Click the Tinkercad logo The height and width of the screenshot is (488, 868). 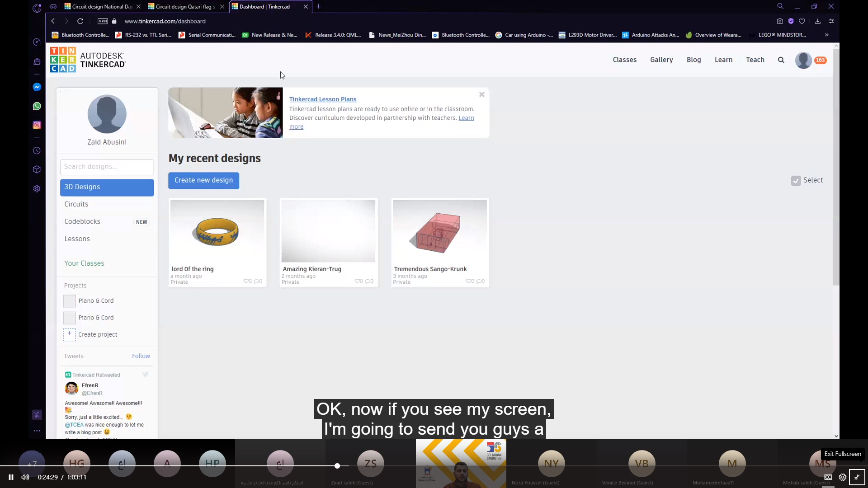pos(87,60)
